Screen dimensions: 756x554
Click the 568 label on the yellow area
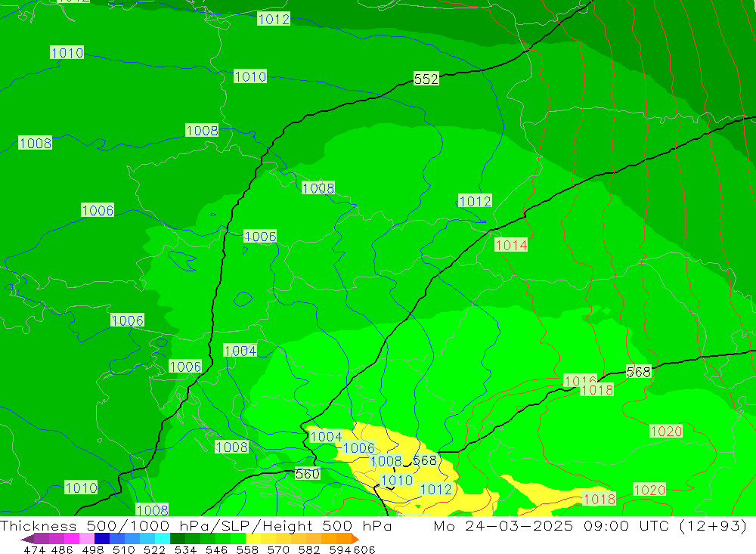click(425, 460)
